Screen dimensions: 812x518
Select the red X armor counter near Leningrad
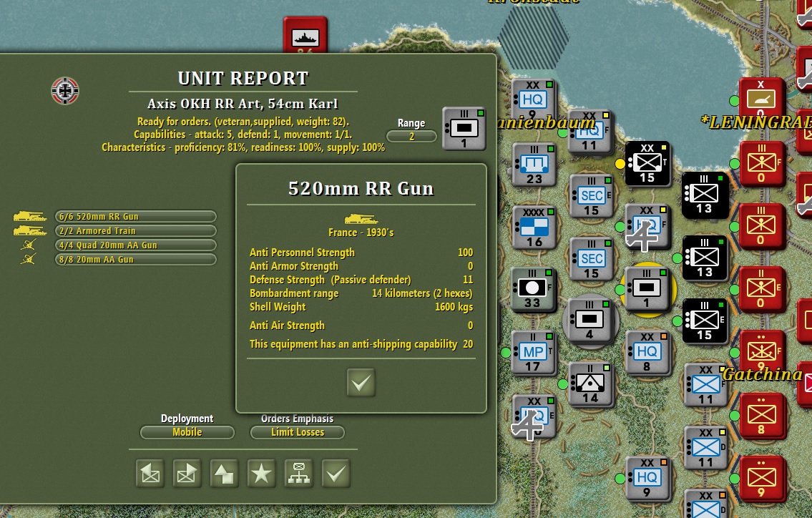761,99
